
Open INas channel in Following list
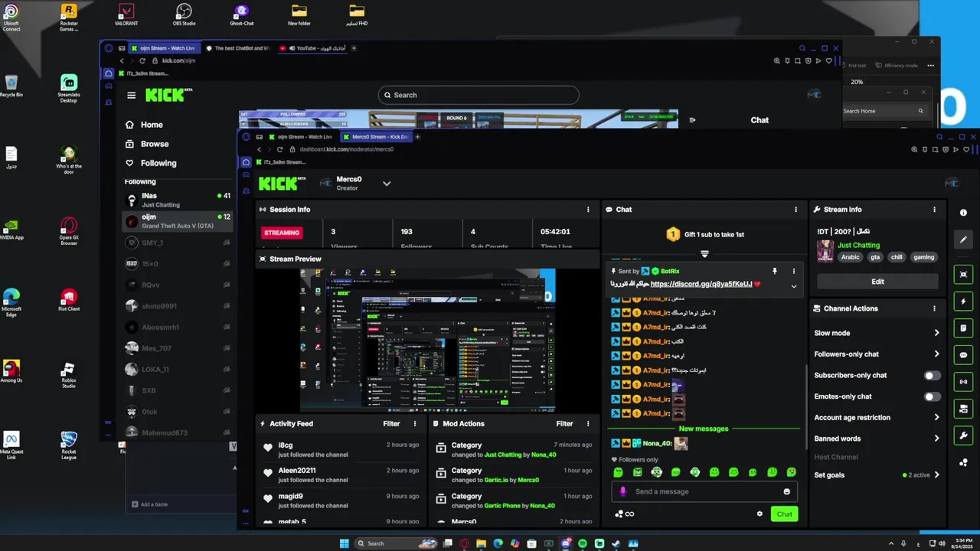[x=178, y=200]
